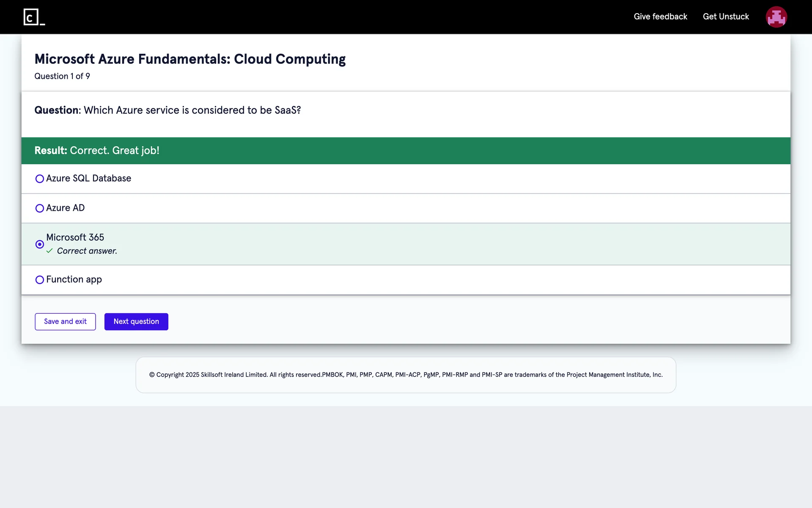Select the Function app radio button
This screenshot has width=812, height=508.
click(40, 280)
